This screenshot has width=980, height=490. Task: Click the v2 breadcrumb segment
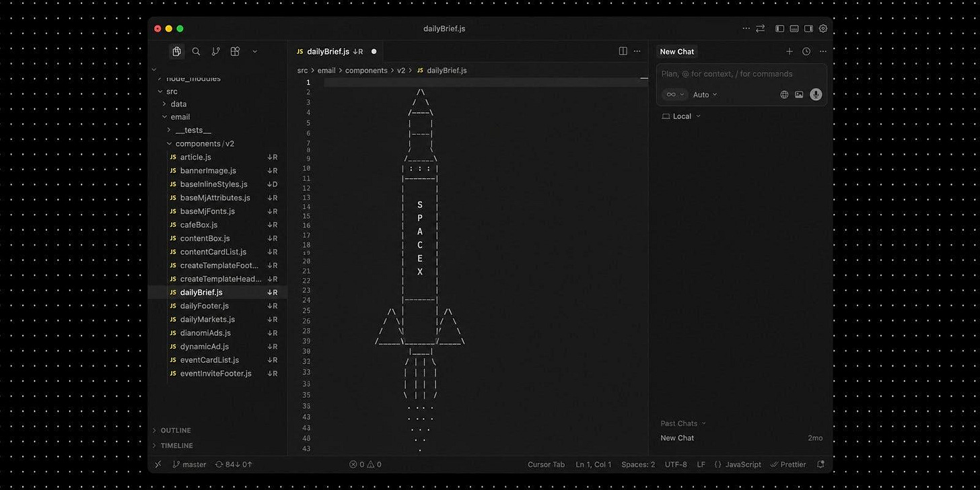coord(401,70)
